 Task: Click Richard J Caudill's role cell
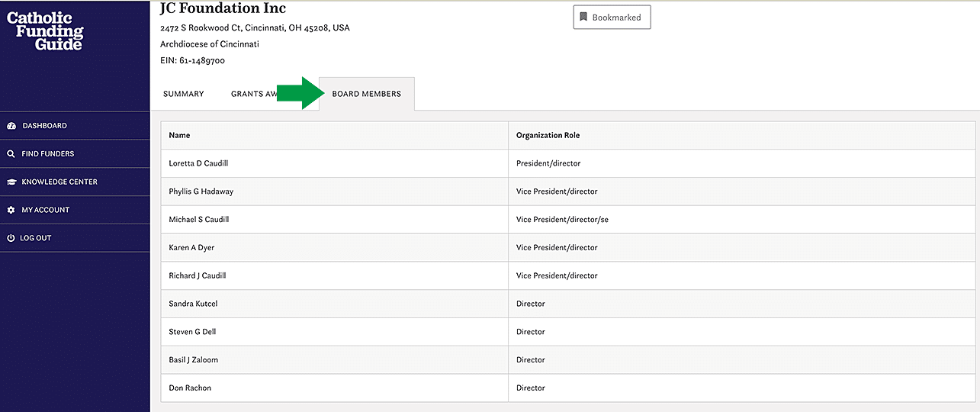(741, 275)
